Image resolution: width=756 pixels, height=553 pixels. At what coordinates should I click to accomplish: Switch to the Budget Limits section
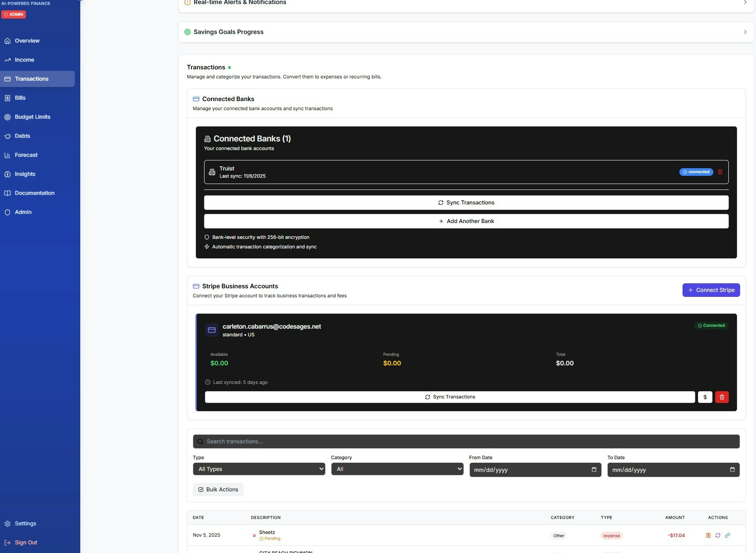[32, 116]
